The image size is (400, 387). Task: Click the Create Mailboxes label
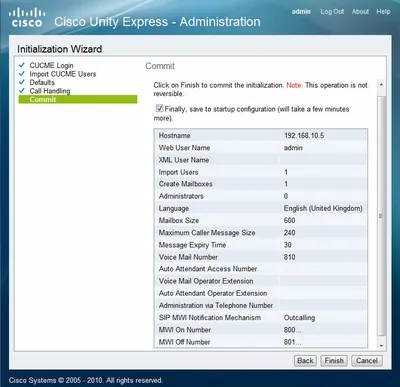click(185, 184)
